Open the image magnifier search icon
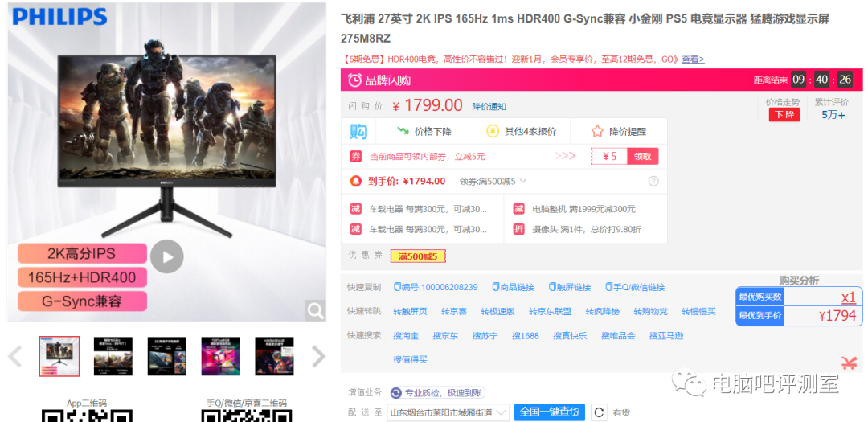This screenshot has width=868, height=422. 316,311
